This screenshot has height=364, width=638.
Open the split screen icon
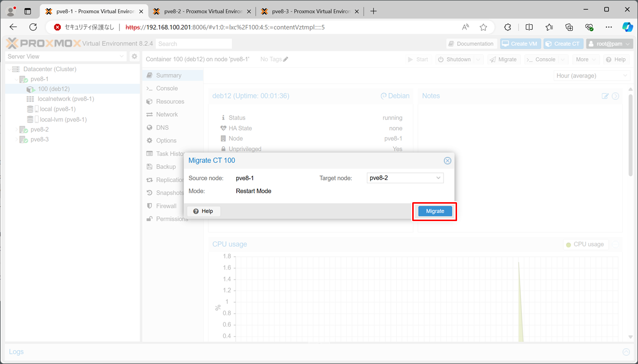(529, 27)
